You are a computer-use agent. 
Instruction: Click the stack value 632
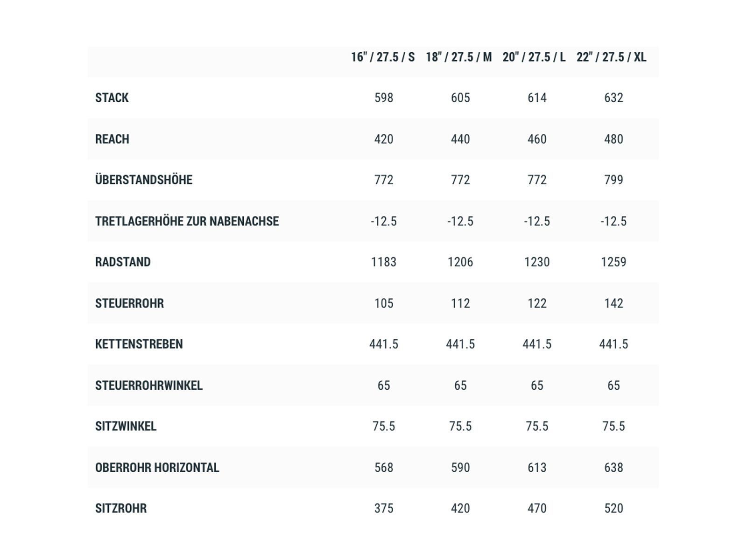(613, 98)
